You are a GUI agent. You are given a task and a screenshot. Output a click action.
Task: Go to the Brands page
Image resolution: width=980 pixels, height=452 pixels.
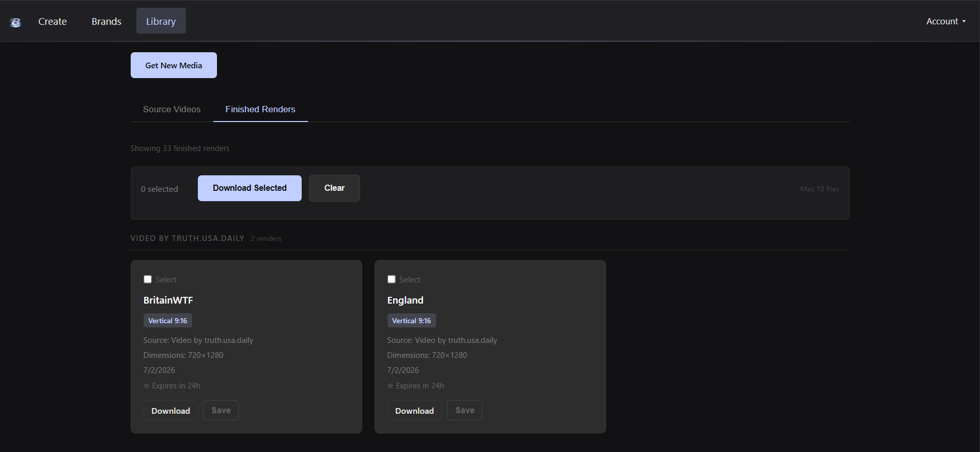[x=106, y=21]
